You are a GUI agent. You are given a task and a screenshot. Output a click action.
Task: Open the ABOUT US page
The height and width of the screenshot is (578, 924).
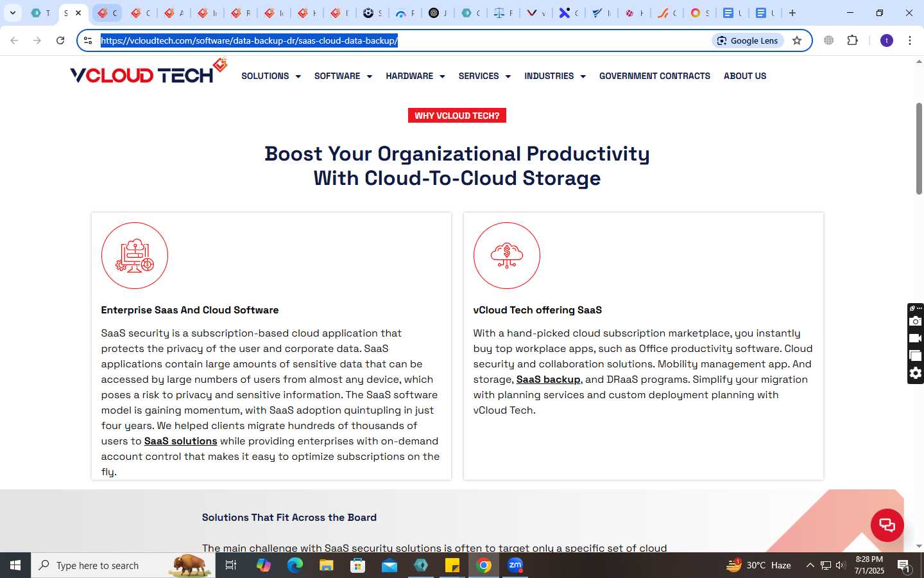[x=745, y=76]
